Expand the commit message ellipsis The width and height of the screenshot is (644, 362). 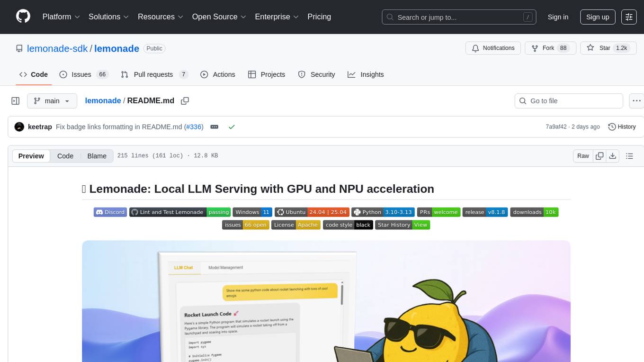click(x=214, y=127)
